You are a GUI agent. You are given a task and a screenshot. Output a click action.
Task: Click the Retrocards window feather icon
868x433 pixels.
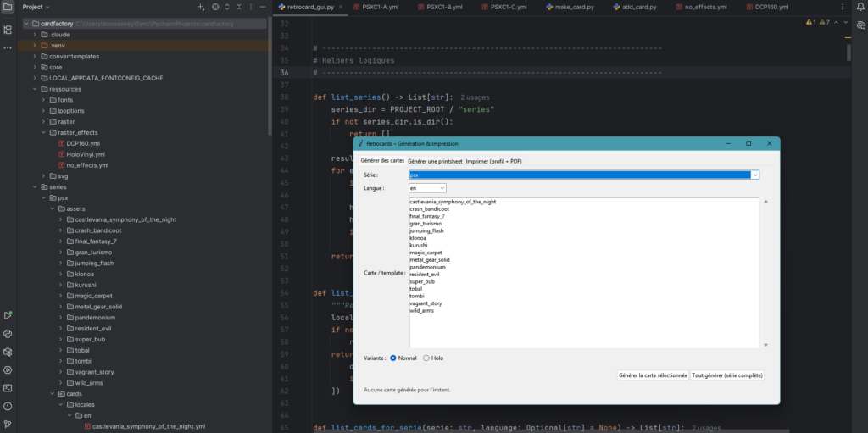(361, 143)
